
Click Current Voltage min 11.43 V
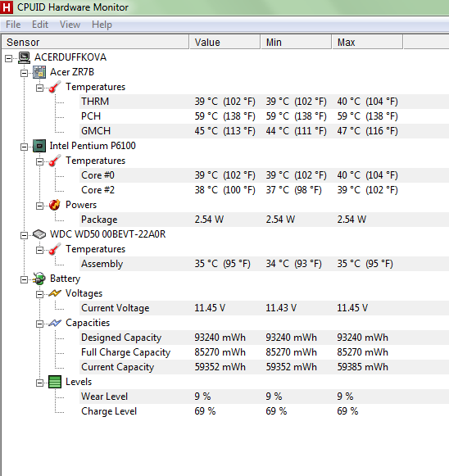281,308
